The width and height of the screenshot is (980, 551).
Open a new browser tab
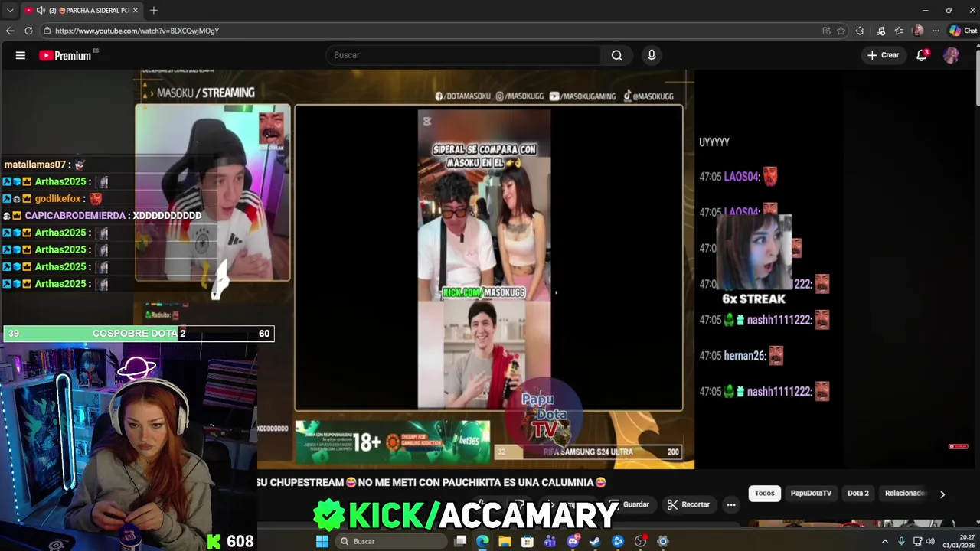154,11
